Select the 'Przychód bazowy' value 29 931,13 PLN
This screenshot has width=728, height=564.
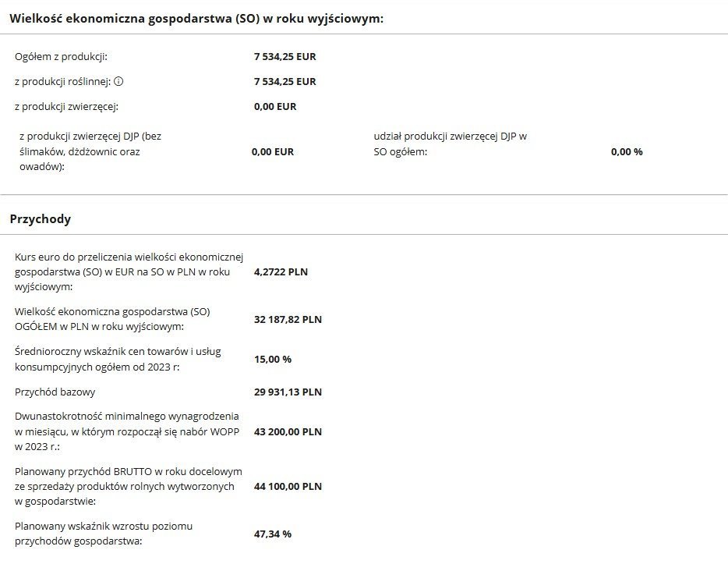288,392
